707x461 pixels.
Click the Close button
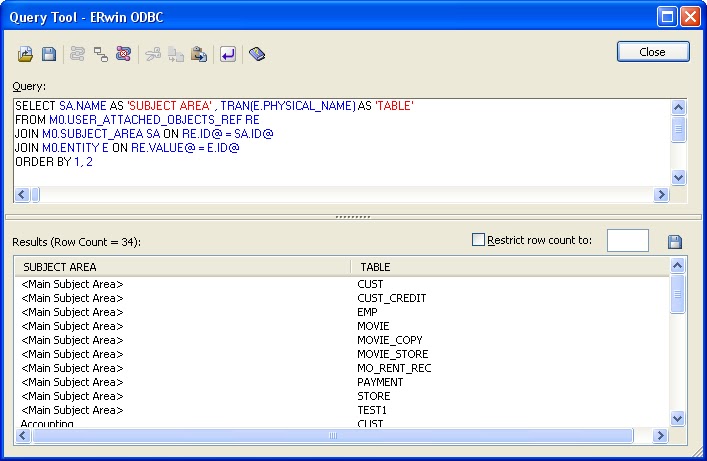coord(653,52)
